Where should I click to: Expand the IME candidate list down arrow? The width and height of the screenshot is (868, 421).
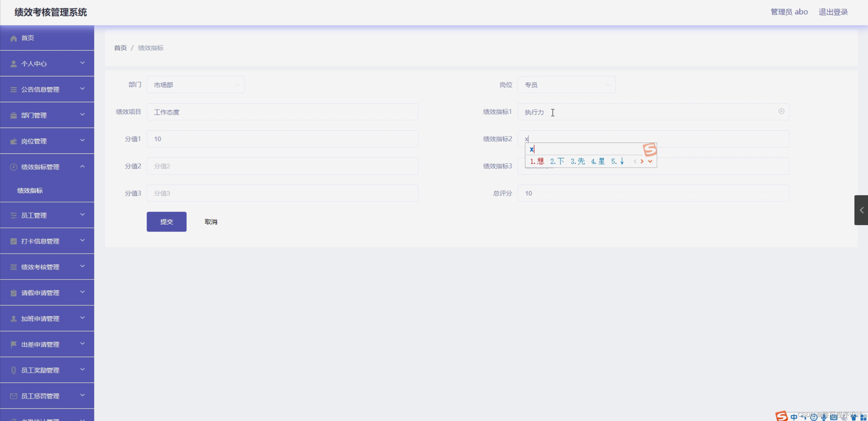(x=650, y=162)
